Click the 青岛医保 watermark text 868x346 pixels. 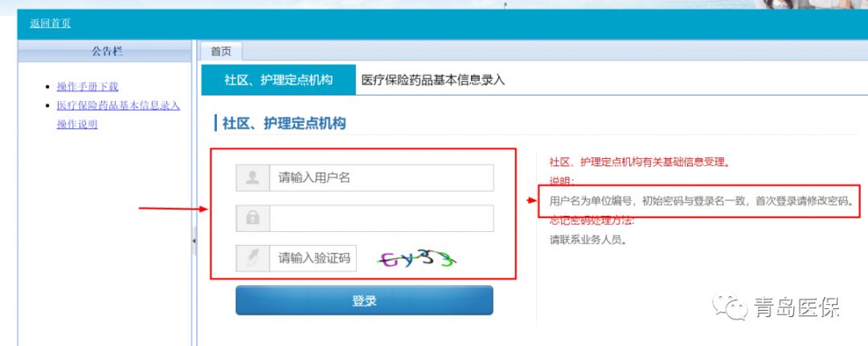pyautogui.click(x=796, y=307)
